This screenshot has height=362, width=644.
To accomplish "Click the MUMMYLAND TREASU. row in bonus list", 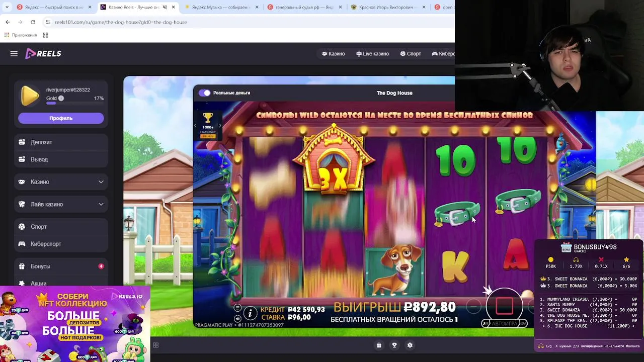I will click(589, 299).
